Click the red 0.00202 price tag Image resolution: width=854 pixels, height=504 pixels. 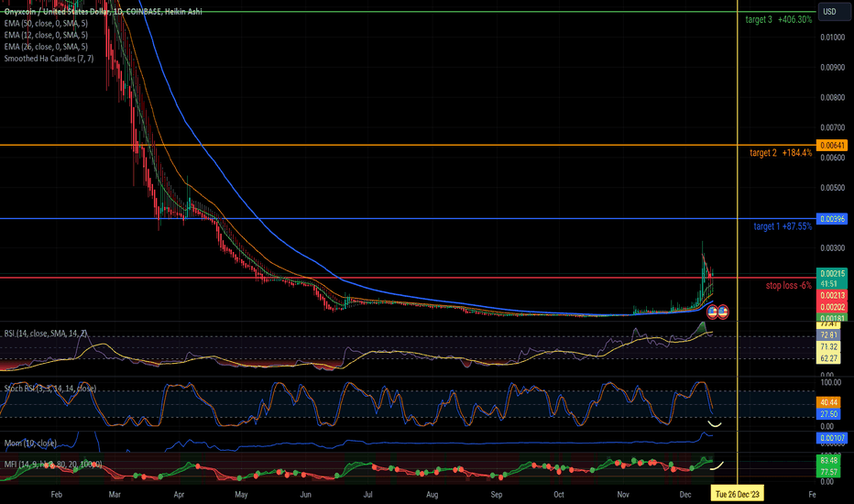click(x=832, y=307)
